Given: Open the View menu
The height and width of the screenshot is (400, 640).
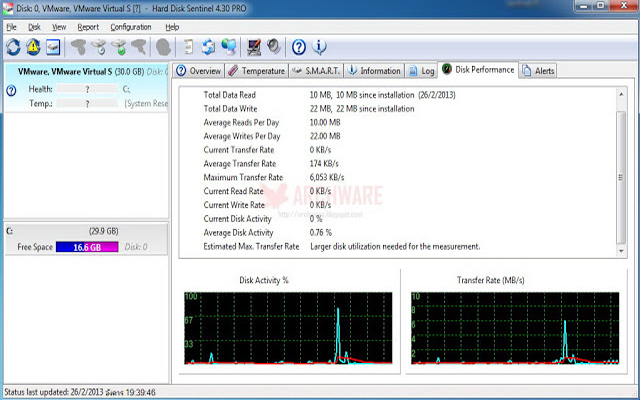Looking at the screenshot, I should click(x=59, y=27).
